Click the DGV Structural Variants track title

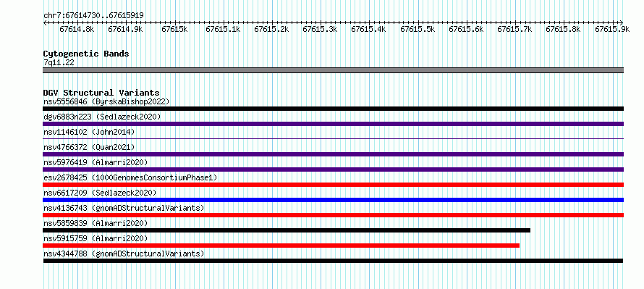click(x=101, y=93)
